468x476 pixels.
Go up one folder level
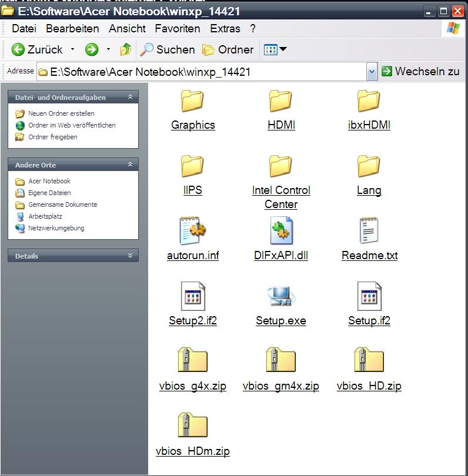[x=125, y=49]
